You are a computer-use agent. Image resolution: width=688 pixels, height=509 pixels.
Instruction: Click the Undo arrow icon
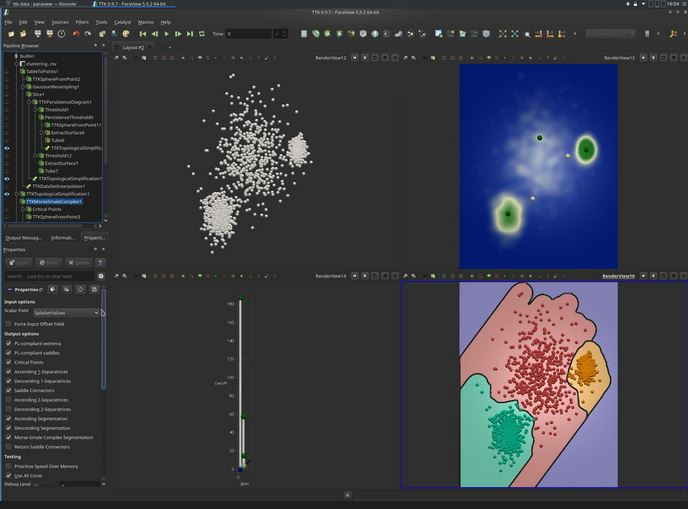pyautogui.click(x=76, y=34)
